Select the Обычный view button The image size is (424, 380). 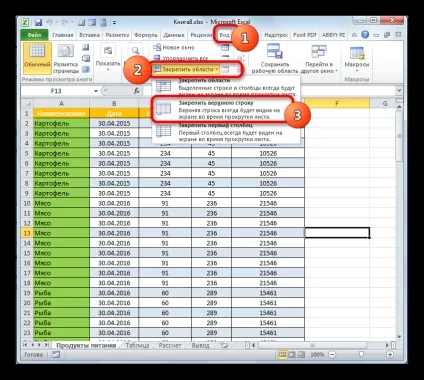pos(37,59)
